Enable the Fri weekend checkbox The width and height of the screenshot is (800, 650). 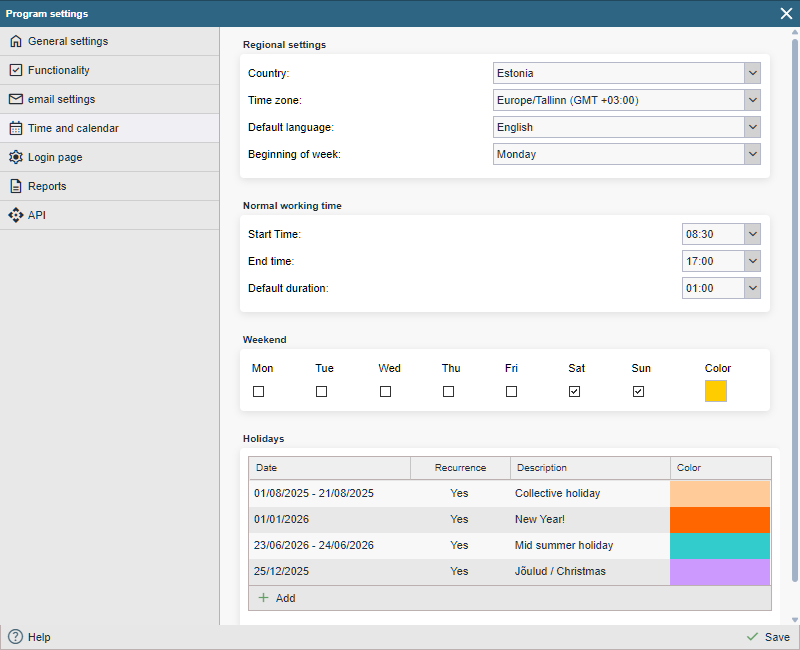(x=511, y=392)
